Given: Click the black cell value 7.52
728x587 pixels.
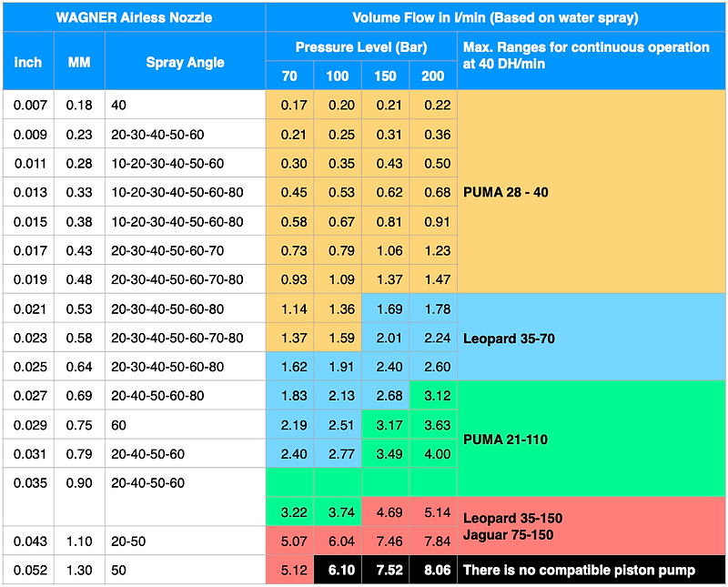Looking at the screenshot, I should pos(389,571).
